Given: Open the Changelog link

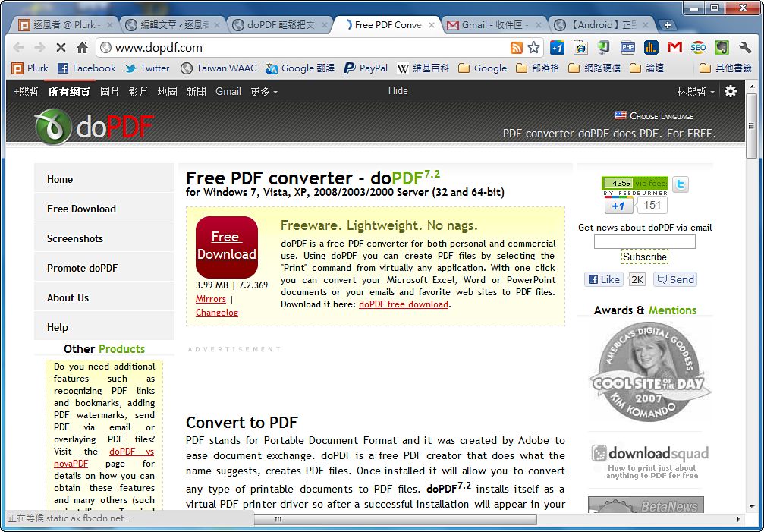Looking at the screenshot, I should click(x=217, y=313).
